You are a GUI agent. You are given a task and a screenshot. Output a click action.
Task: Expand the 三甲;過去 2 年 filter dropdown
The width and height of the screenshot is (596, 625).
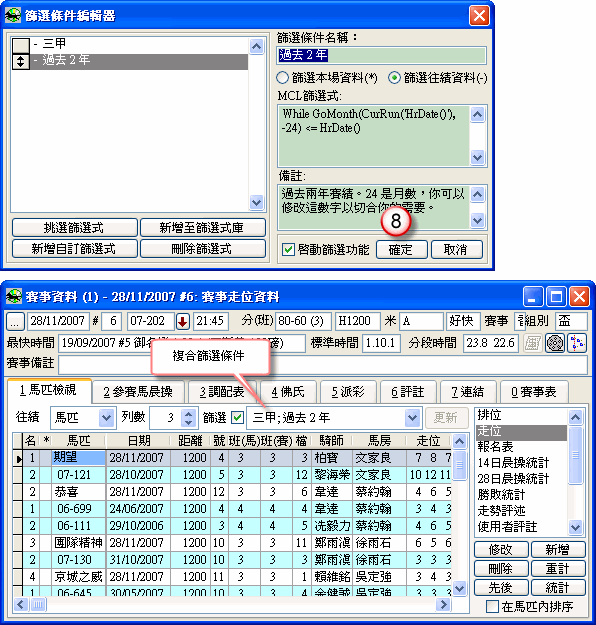pyautogui.click(x=412, y=418)
